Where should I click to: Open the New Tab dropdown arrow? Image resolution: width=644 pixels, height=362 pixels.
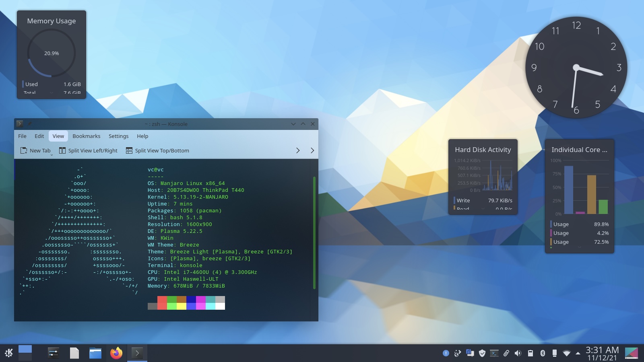(52, 154)
